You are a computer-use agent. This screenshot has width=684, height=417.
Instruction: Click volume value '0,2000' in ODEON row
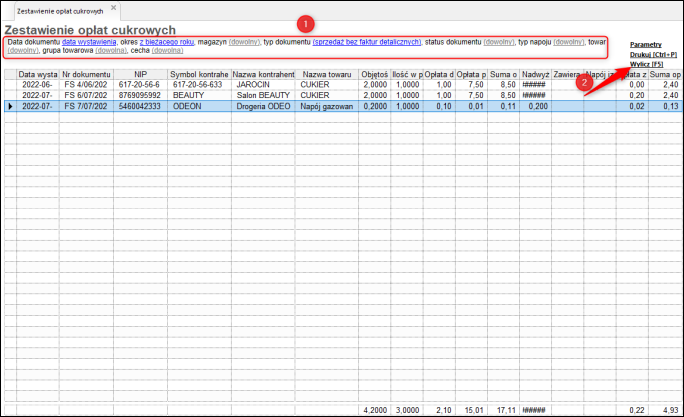point(374,106)
